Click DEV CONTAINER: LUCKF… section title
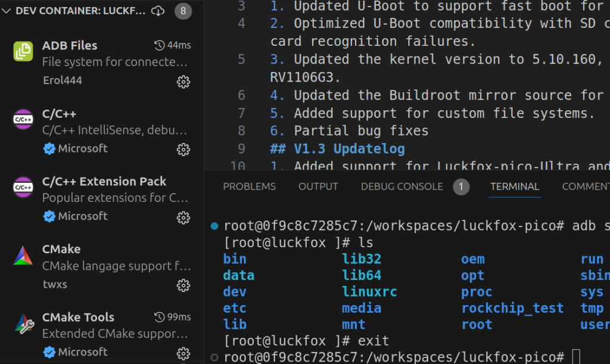This screenshot has height=364, width=610. click(x=80, y=11)
